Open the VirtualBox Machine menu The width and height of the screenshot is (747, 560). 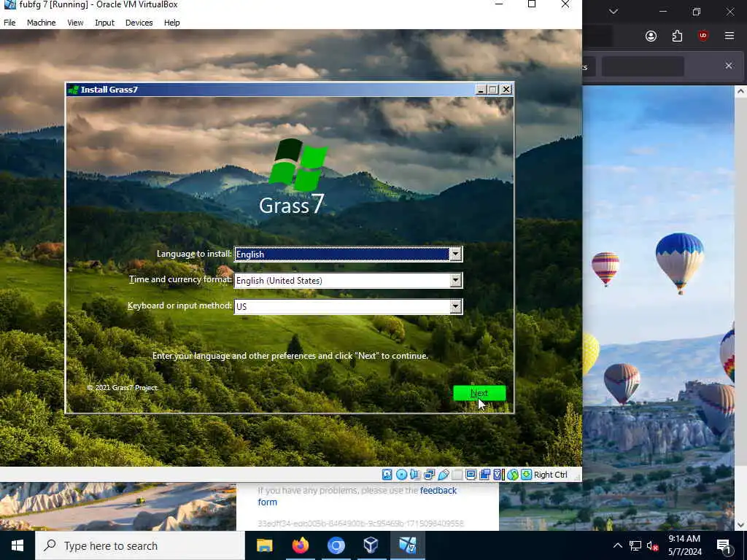[x=42, y=23]
